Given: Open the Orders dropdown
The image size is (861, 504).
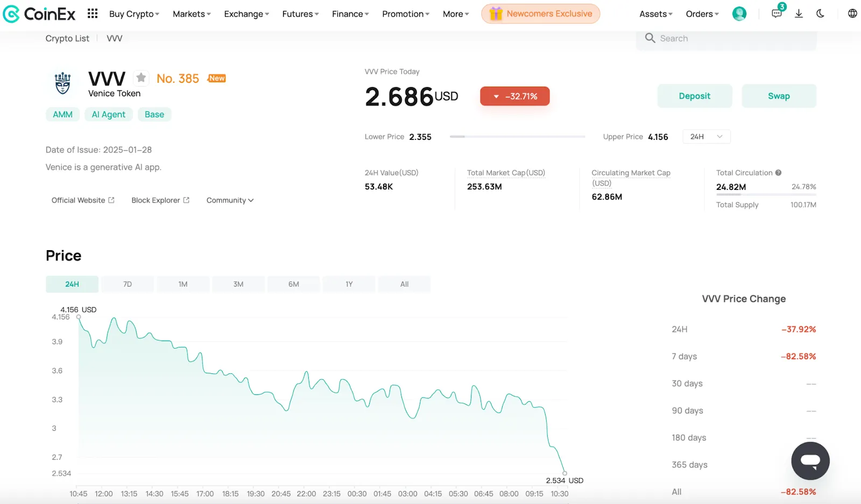Looking at the screenshot, I should pos(702,14).
